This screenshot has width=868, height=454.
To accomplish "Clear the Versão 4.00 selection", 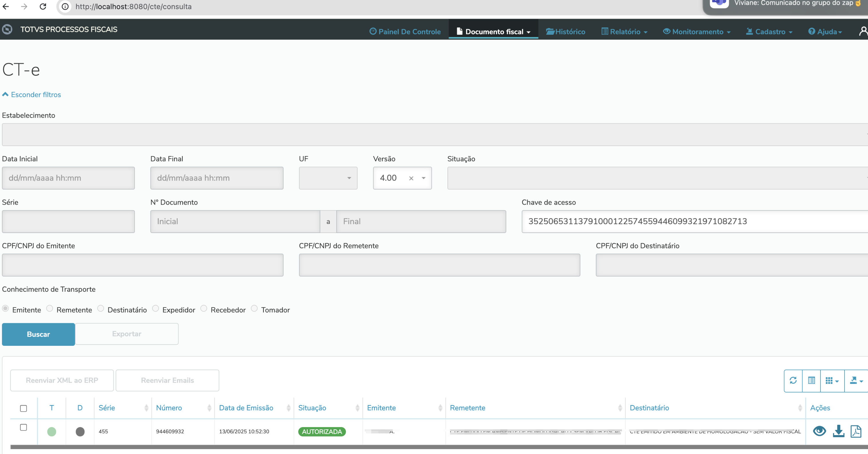I will pos(411,178).
